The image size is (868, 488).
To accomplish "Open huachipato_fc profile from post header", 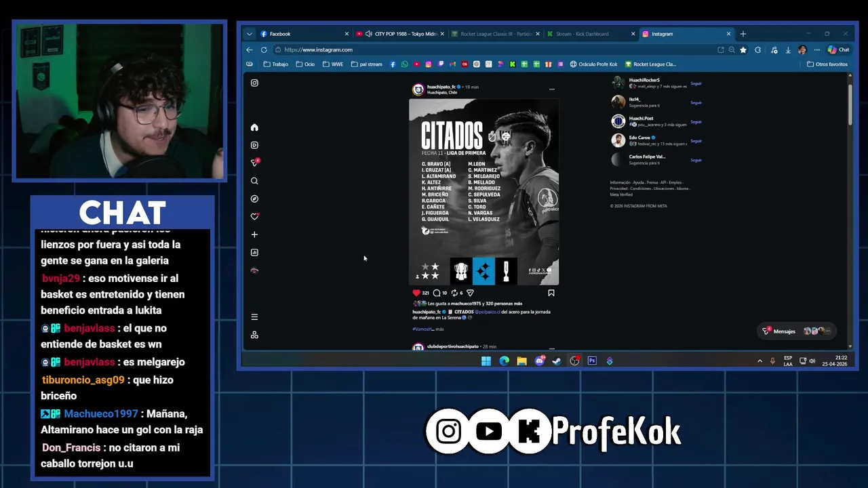I will pyautogui.click(x=442, y=87).
